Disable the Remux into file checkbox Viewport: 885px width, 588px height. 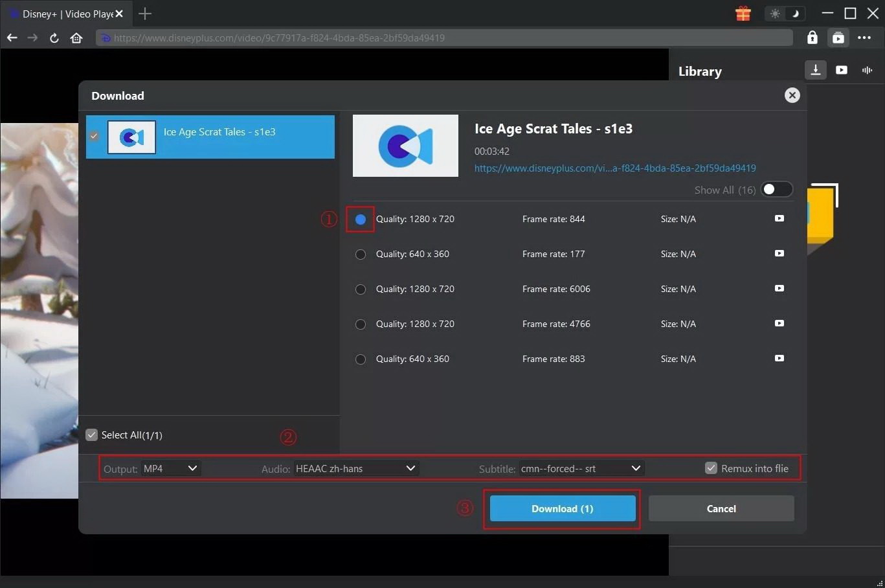(x=711, y=468)
